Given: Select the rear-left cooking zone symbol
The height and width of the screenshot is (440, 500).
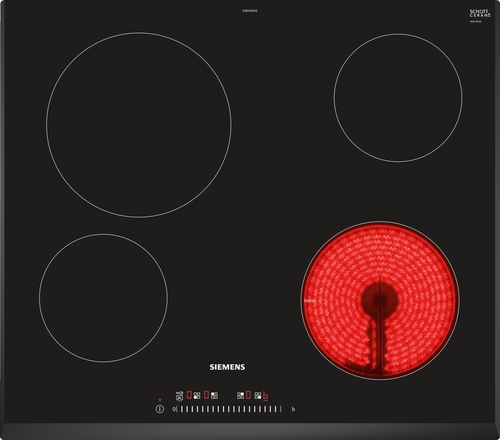Looking at the screenshot, I should click(x=214, y=395).
